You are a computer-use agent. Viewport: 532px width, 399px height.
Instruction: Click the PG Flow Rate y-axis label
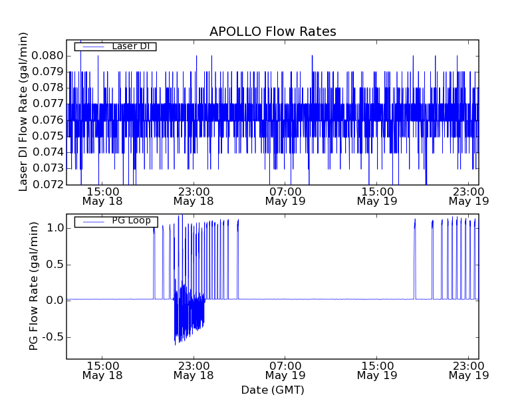pos(34,287)
